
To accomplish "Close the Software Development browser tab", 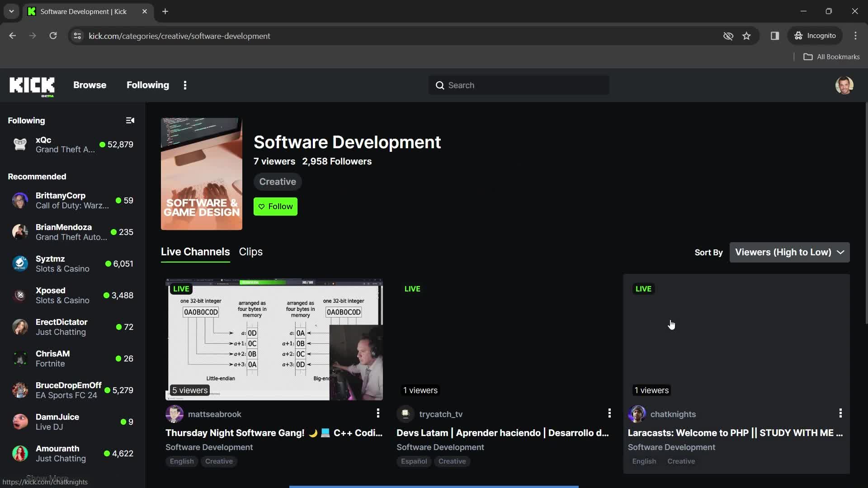I will coord(145,12).
